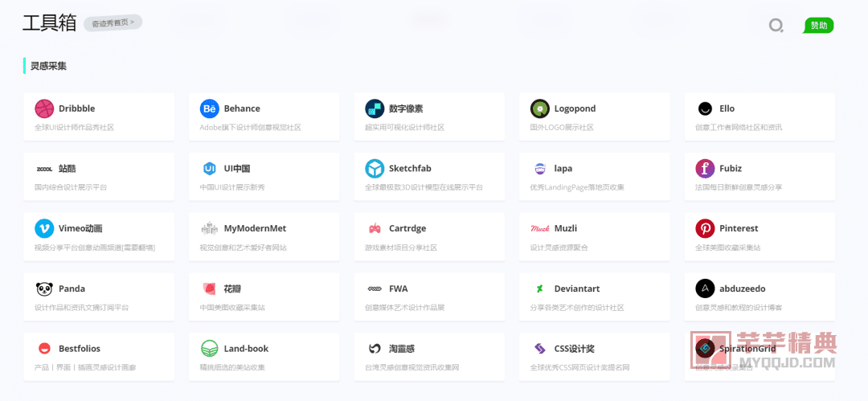Open the Muzli script logo icon
The image size is (868, 401).
click(540, 228)
